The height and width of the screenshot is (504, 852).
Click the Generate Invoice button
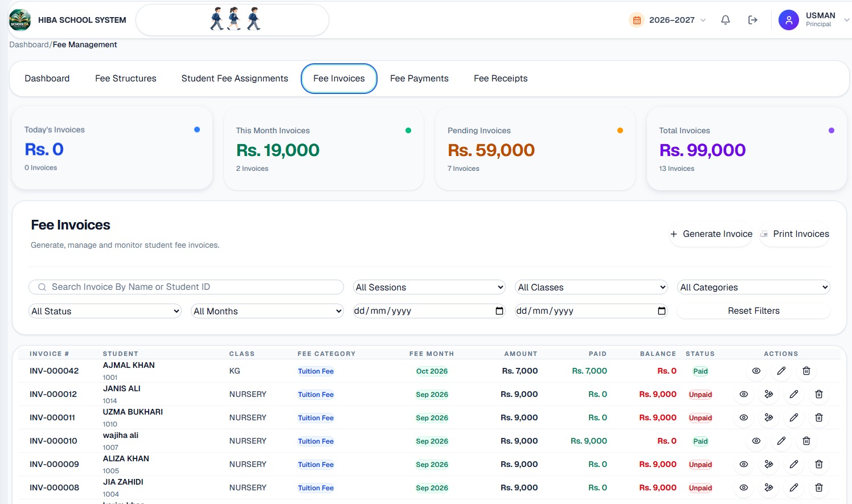pyautogui.click(x=711, y=234)
